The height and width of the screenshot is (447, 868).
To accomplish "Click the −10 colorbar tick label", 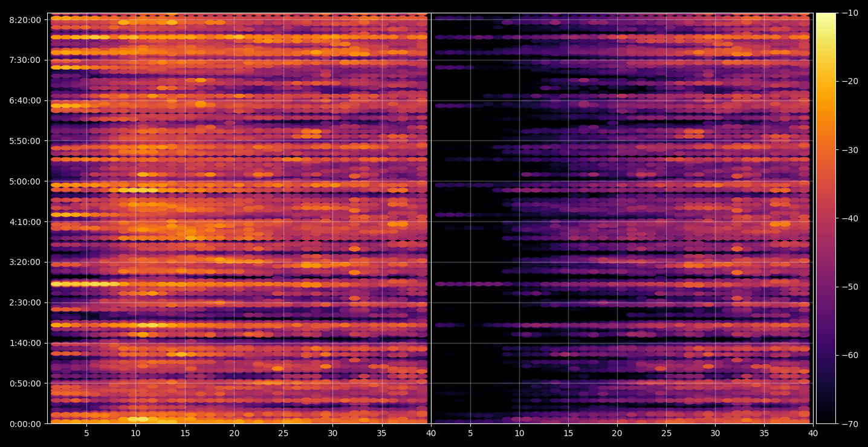I will 849,13.
